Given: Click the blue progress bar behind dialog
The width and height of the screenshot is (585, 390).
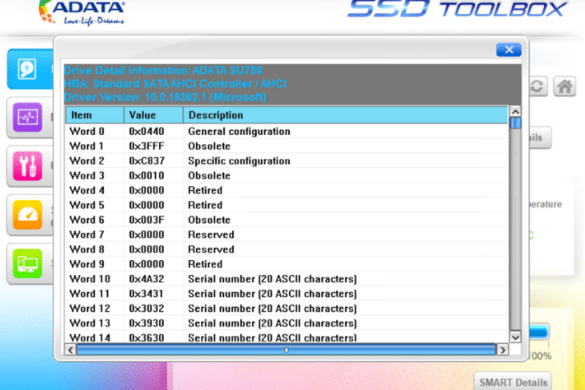Looking at the screenshot, I should [x=539, y=332].
